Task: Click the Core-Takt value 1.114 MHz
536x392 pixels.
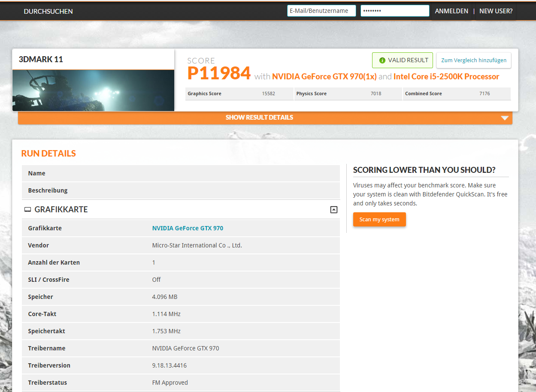Action: click(167, 314)
